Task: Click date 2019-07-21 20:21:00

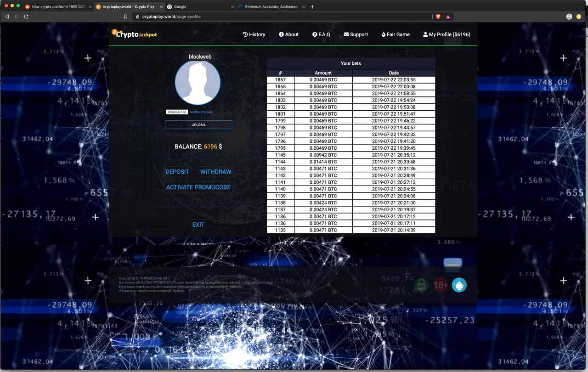Action: click(394, 203)
